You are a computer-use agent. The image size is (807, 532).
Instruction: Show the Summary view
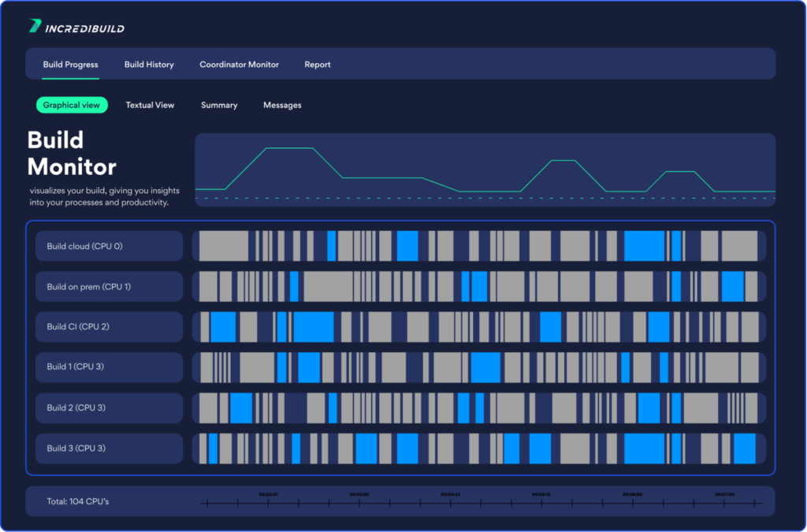pos(219,105)
